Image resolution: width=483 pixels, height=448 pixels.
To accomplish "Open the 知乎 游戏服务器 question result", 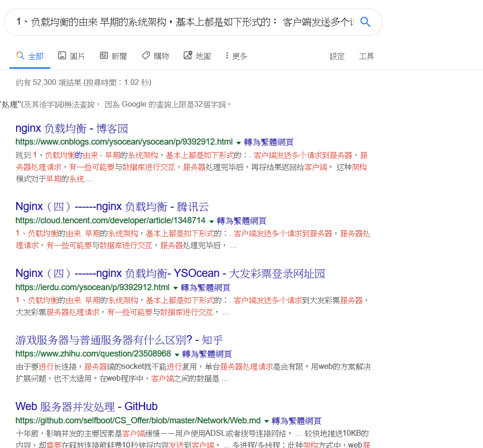I will tap(119, 340).
